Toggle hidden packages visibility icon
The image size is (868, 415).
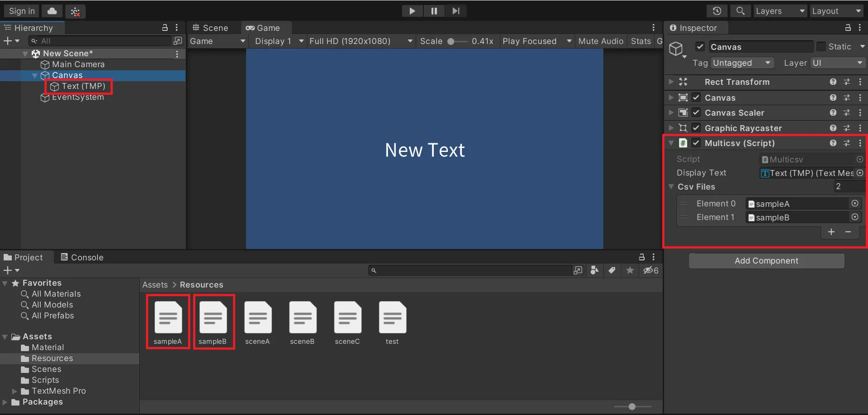651,270
